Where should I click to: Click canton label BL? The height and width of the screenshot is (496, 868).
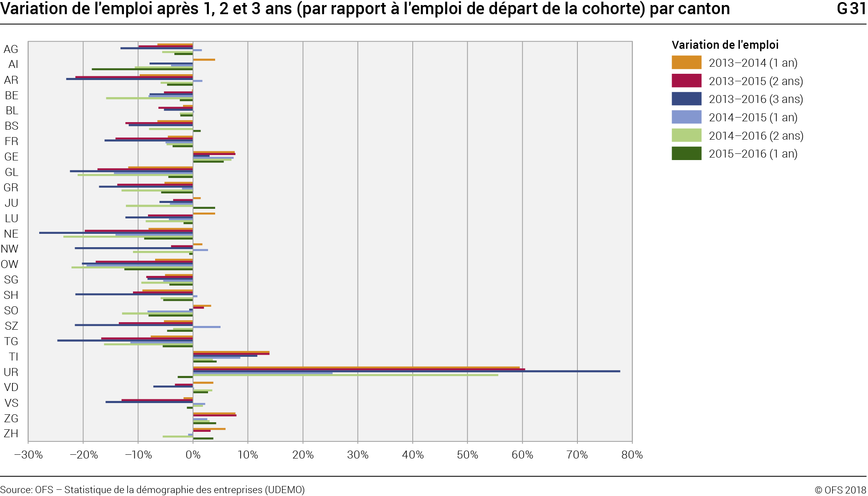(x=12, y=110)
